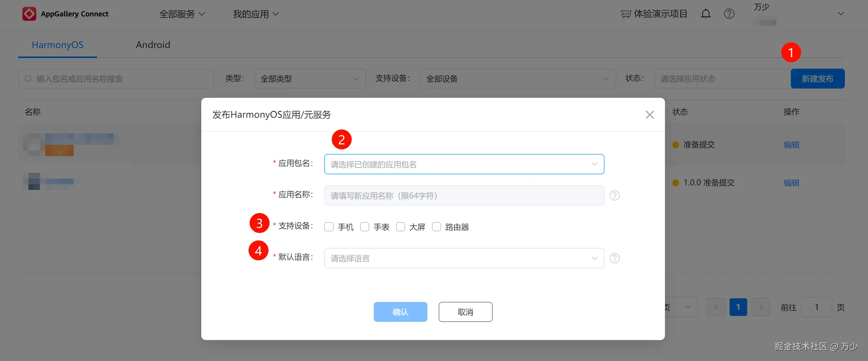Open the help question mark in top bar
Viewport: 868px width, 361px height.
pyautogui.click(x=729, y=14)
